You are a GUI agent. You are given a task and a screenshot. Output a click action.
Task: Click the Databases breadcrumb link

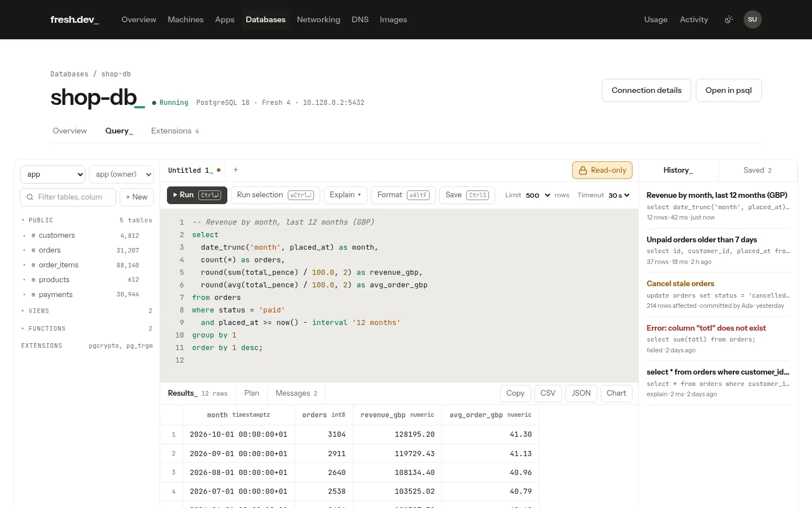[x=69, y=74]
